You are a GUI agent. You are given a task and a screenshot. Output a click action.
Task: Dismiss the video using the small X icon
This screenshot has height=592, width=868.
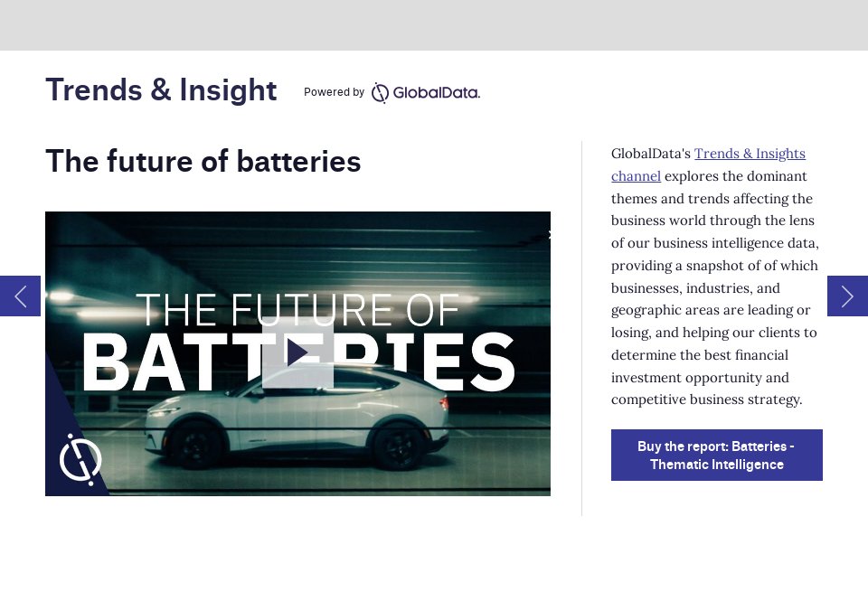[x=551, y=234]
